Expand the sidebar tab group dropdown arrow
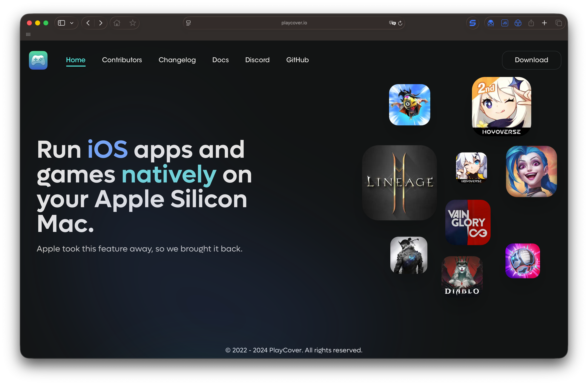 pos(72,23)
